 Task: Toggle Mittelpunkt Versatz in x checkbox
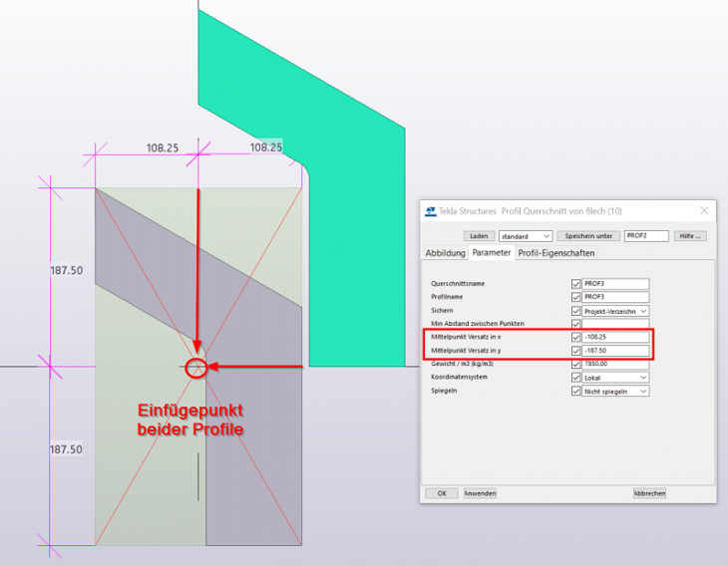(x=575, y=337)
